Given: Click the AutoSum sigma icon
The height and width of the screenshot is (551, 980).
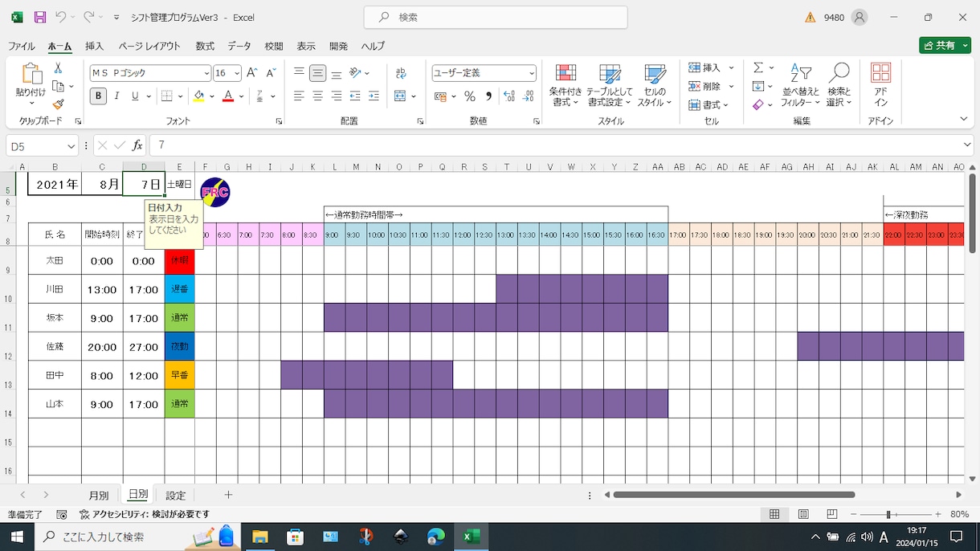Looking at the screenshot, I should point(757,67).
